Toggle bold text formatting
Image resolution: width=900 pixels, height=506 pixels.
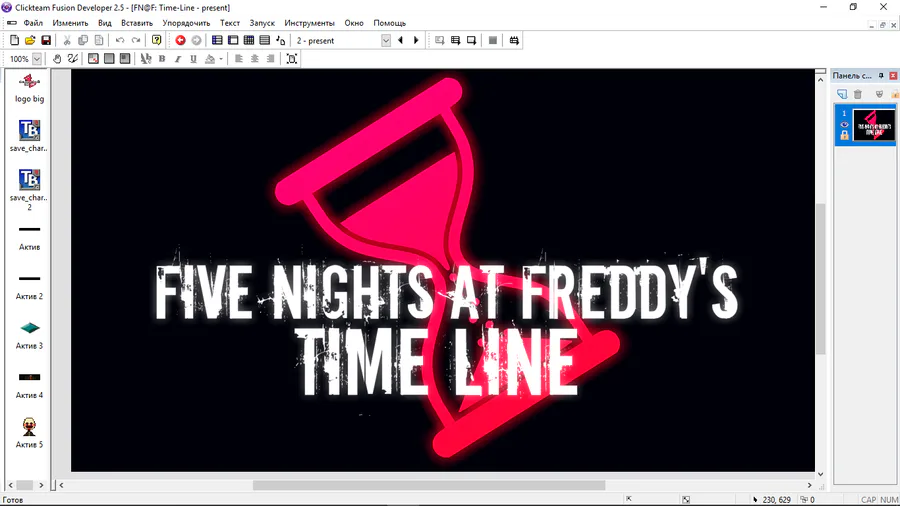coord(162,59)
